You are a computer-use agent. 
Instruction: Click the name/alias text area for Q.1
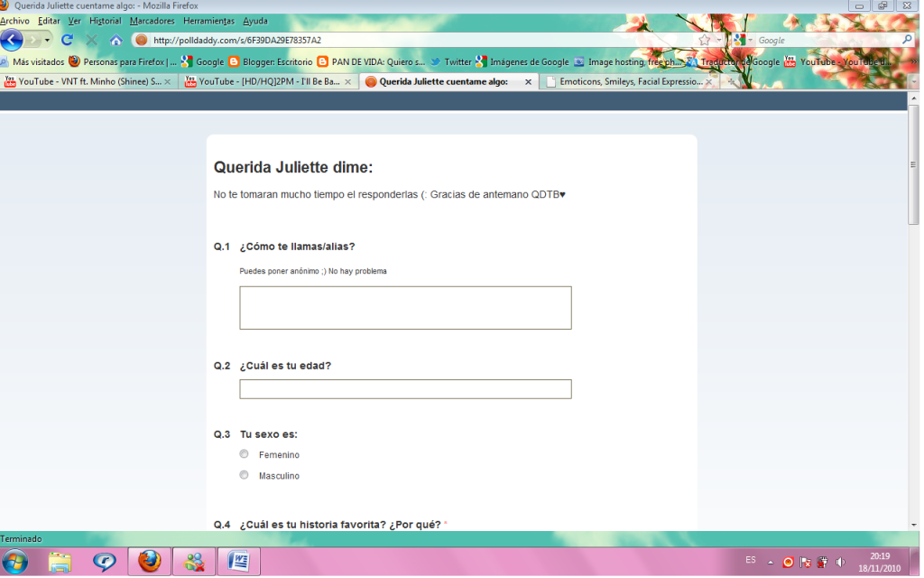[405, 308]
